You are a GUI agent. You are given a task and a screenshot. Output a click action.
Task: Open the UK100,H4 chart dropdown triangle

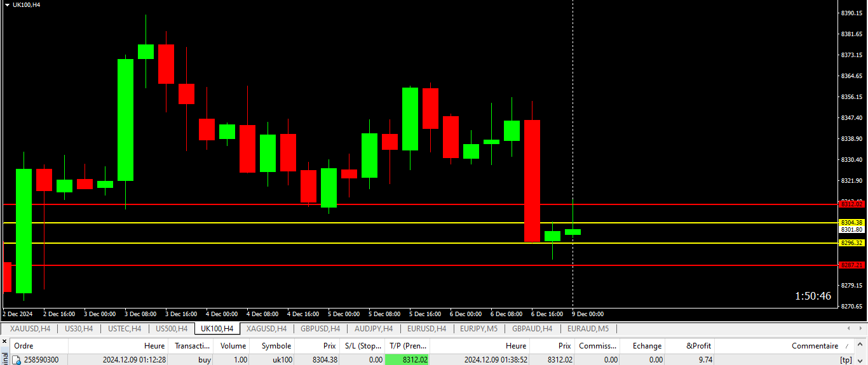[x=7, y=4]
